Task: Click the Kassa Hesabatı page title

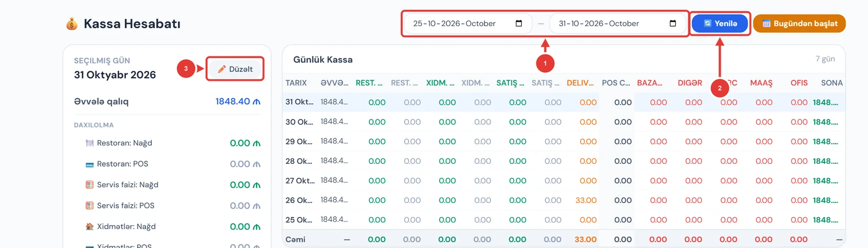Action: (132, 24)
